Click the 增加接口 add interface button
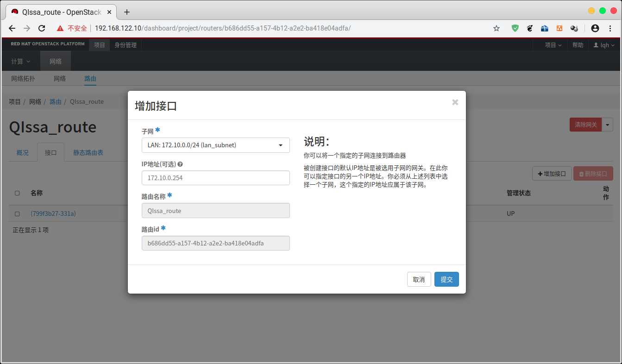Viewport: 622px width, 364px height. (x=552, y=174)
